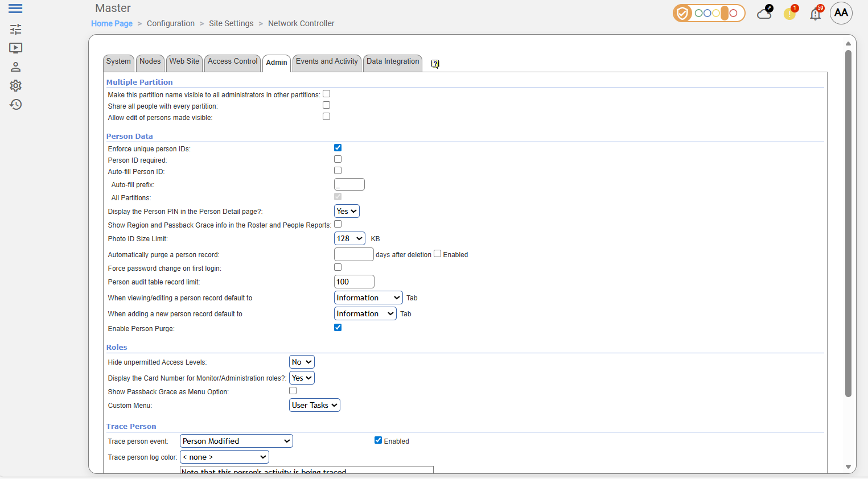Image resolution: width=868 pixels, height=479 pixels.
Task: Click the AA user avatar button
Action: [x=841, y=13]
